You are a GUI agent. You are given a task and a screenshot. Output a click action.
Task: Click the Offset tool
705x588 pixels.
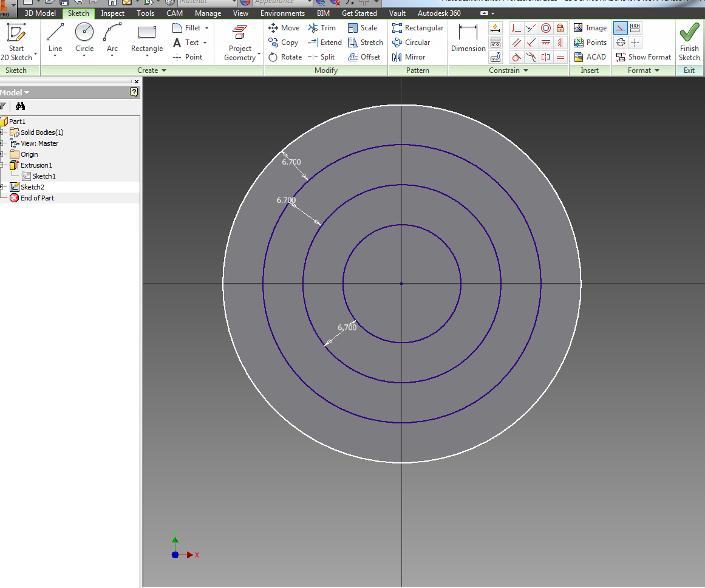(364, 57)
